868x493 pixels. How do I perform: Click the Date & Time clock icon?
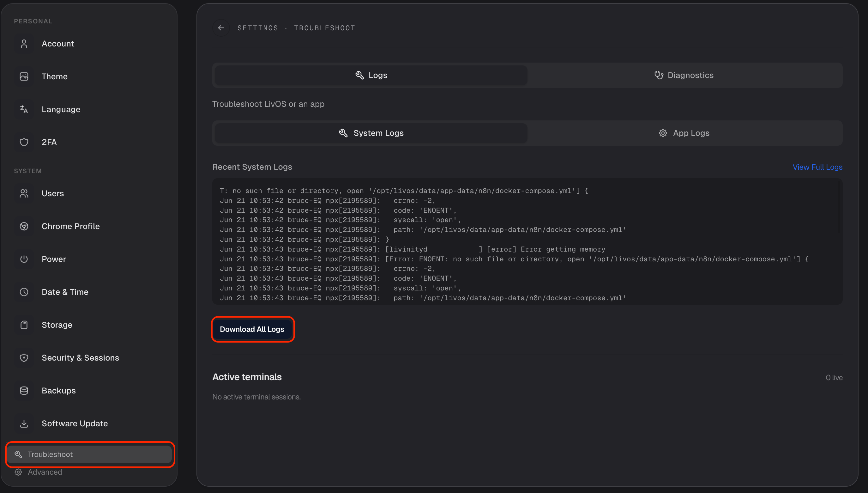click(x=24, y=292)
